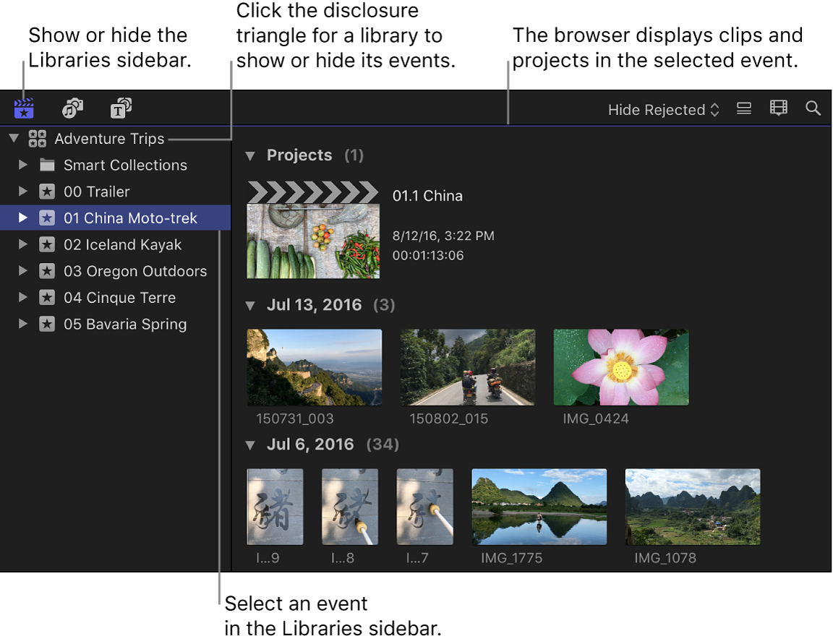Open the Clip Appearance options
The image size is (833, 644).
tap(743, 108)
